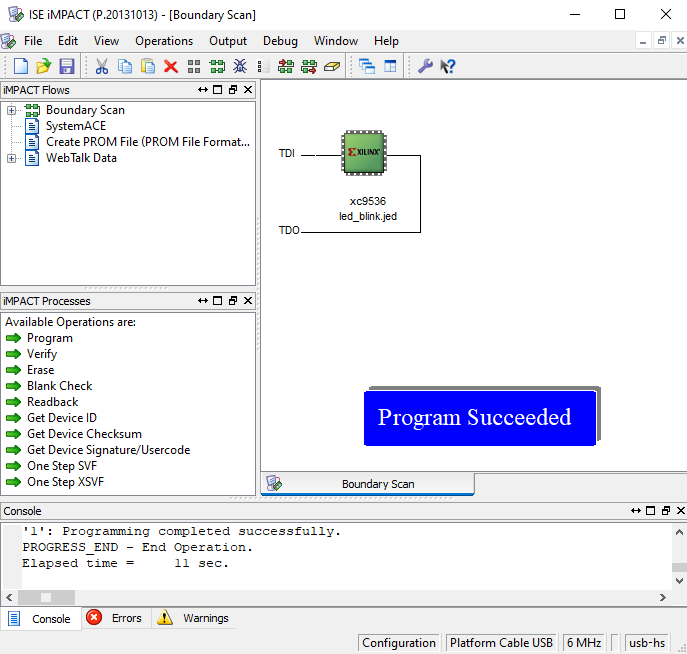Viewport: 687px width, 654px height.
Task: Click the Boundary Scan flow icon in tree
Action: point(32,110)
